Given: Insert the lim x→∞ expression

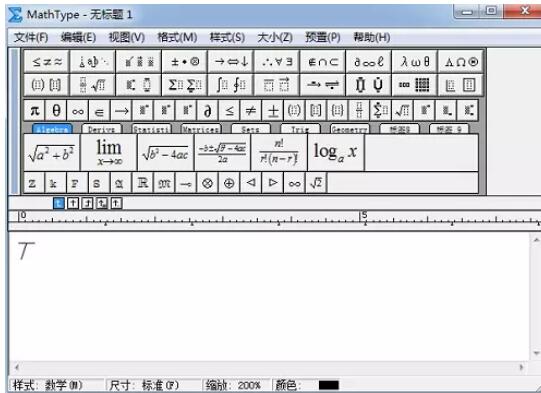Looking at the screenshot, I should 109,153.
